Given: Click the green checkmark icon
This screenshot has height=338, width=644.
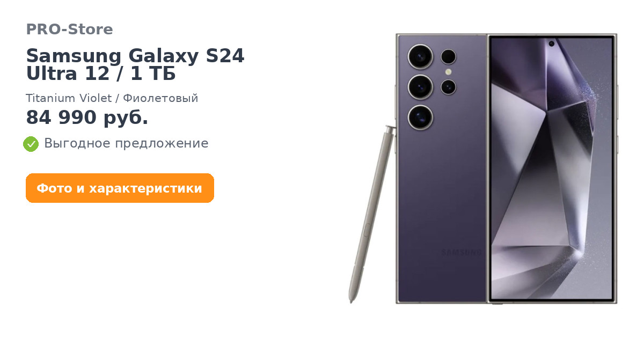Looking at the screenshot, I should pyautogui.click(x=31, y=144).
